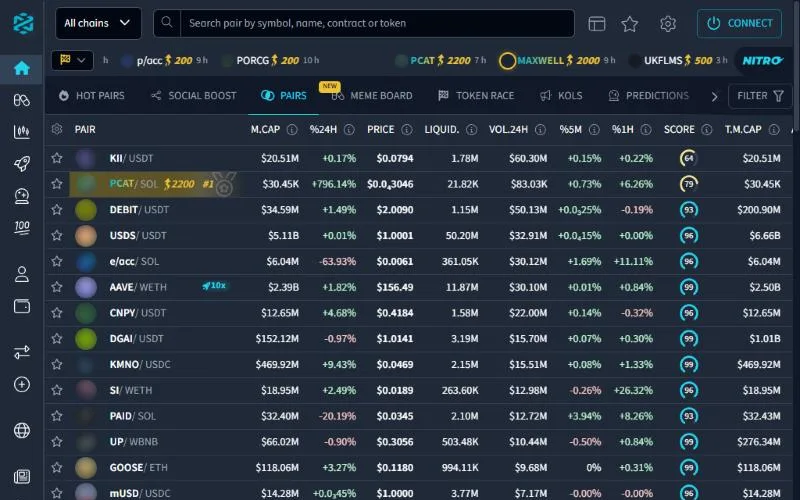Favorite the KMNO/USDC pair
This screenshot has height=500, width=800.
57,364
